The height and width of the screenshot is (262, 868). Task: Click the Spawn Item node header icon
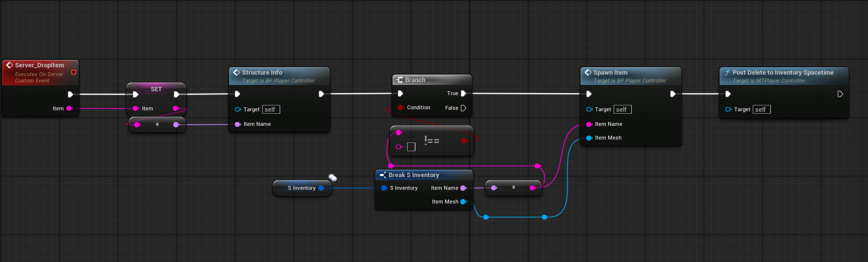click(588, 72)
